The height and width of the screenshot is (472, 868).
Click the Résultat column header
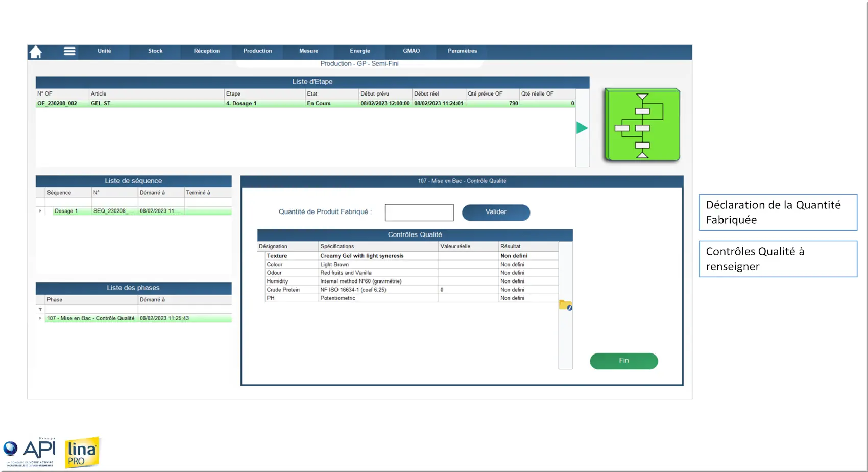(x=528, y=246)
